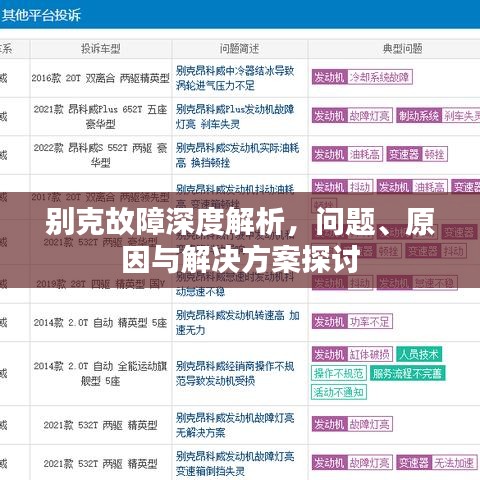Click the 无法加速 tag

tap(454, 463)
